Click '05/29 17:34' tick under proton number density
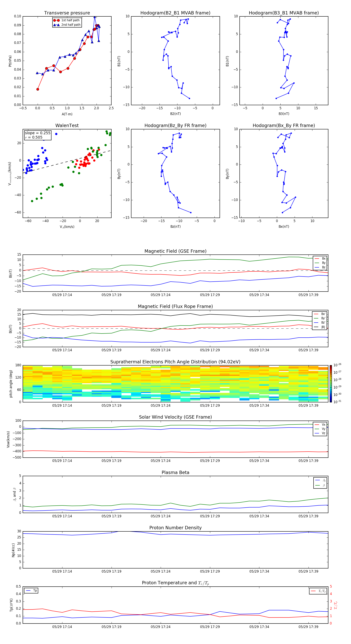The width and height of the screenshot is (351, 644). [x=259, y=571]
